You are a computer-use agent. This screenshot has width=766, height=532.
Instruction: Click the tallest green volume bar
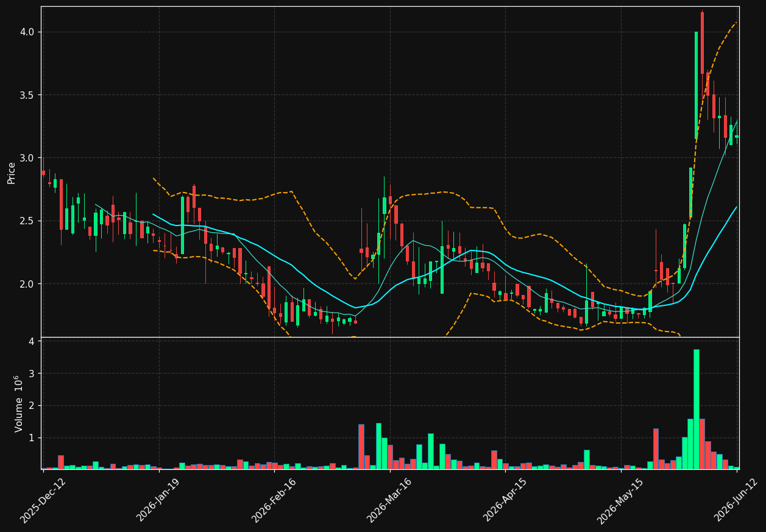click(697, 409)
